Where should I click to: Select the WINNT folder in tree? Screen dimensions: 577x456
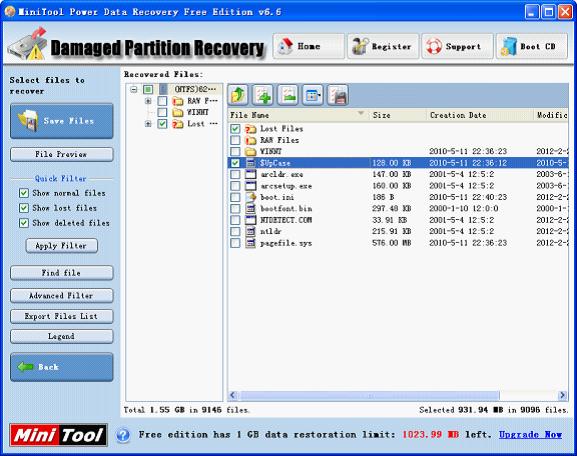click(198, 112)
